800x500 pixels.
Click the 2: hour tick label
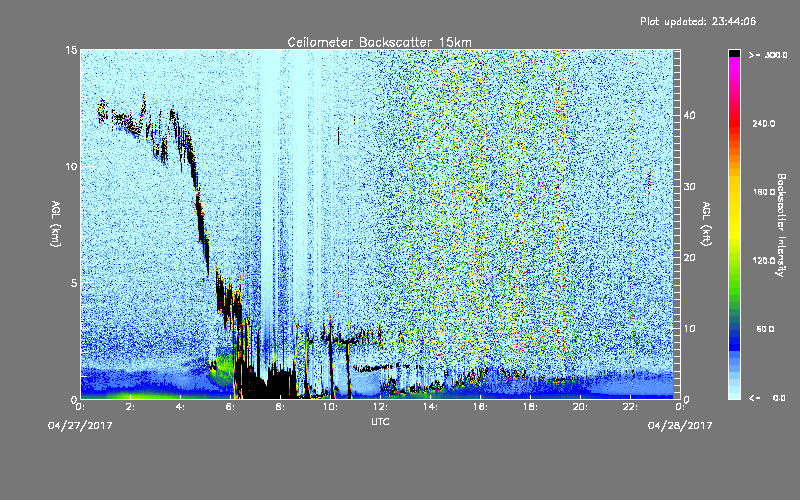point(131,407)
